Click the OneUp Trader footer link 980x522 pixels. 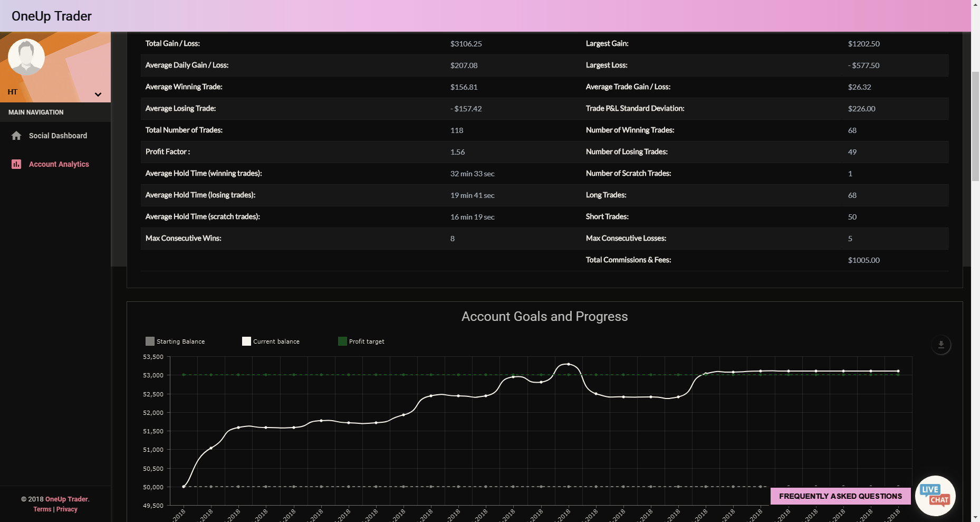pyautogui.click(x=66, y=499)
